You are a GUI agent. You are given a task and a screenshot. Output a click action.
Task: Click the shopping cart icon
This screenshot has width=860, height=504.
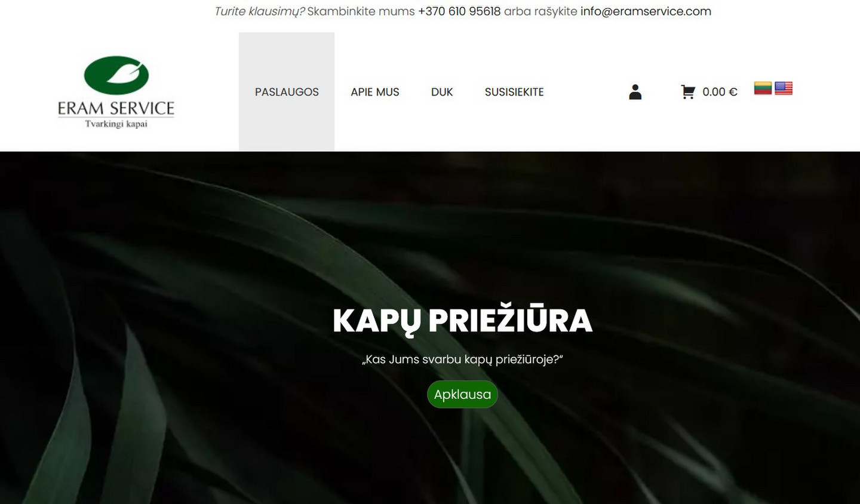(688, 92)
